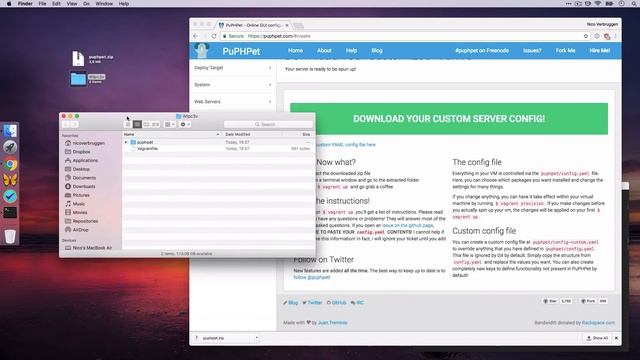Image resolution: width=640 pixels, height=360 pixels.
Task: Switch Finder to cover flow view
Action: 155,124
